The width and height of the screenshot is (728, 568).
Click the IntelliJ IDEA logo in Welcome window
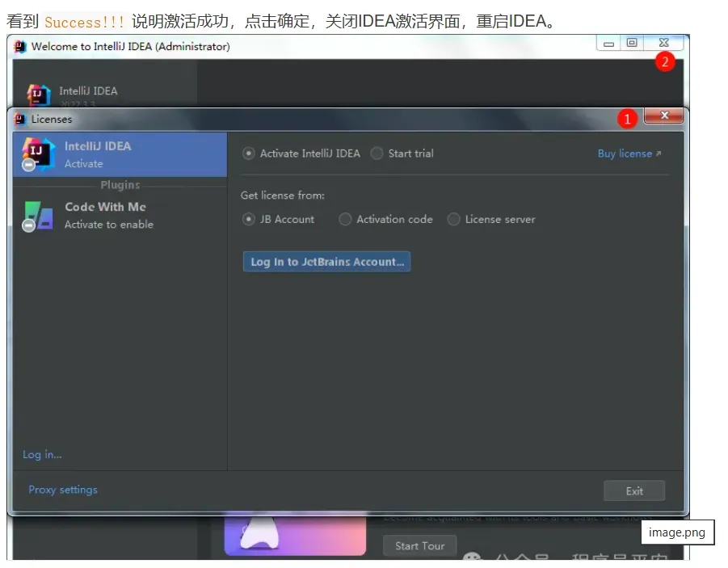point(38,95)
